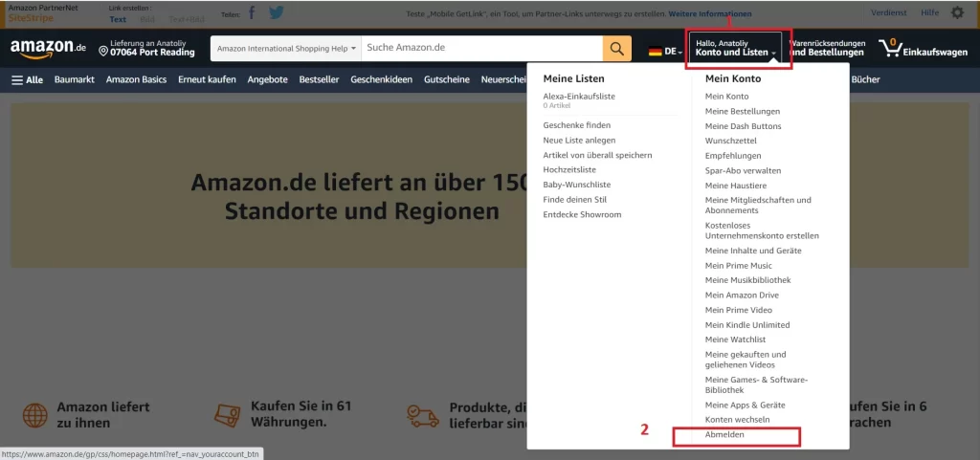The height and width of the screenshot is (460, 980).
Task: Open Meine Mitgliedschaften und Abonnements
Action: coord(758,206)
